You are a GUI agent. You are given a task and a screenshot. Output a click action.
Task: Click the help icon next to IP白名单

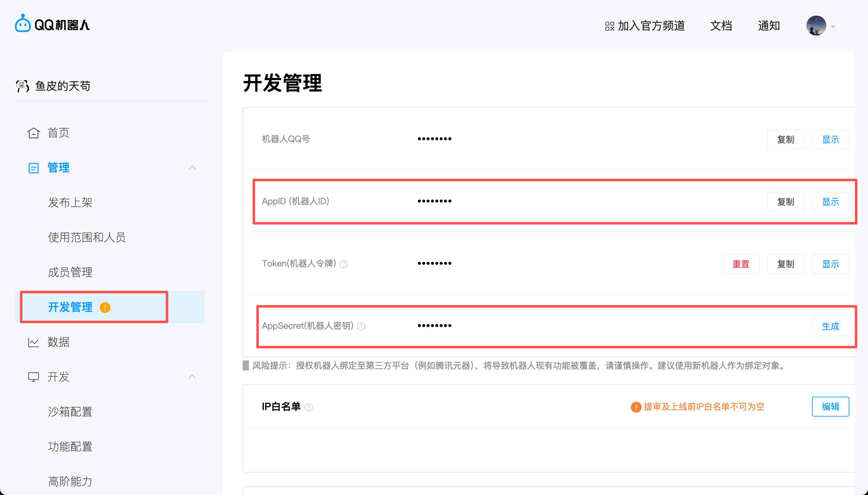coord(309,407)
